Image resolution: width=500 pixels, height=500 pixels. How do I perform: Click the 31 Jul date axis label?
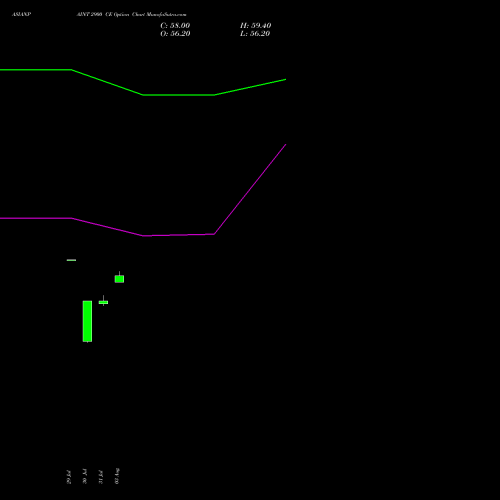click(x=101, y=477)
